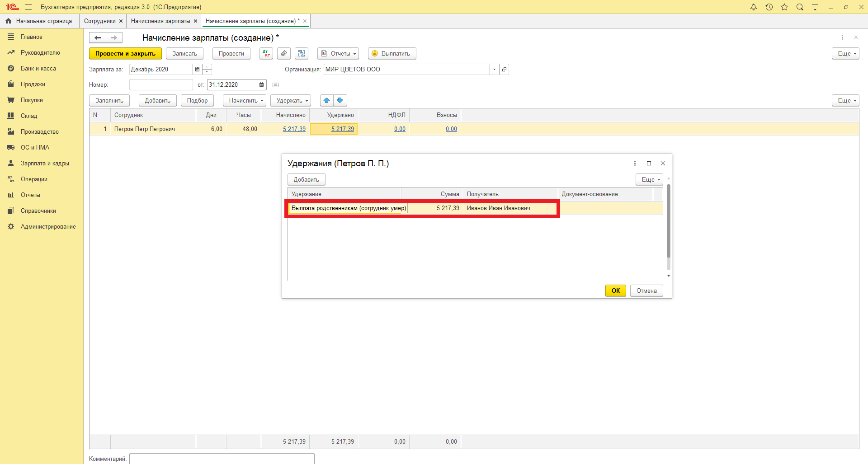Click the notifications bell icon
This screenshot has width=868, height=464.
753,7
